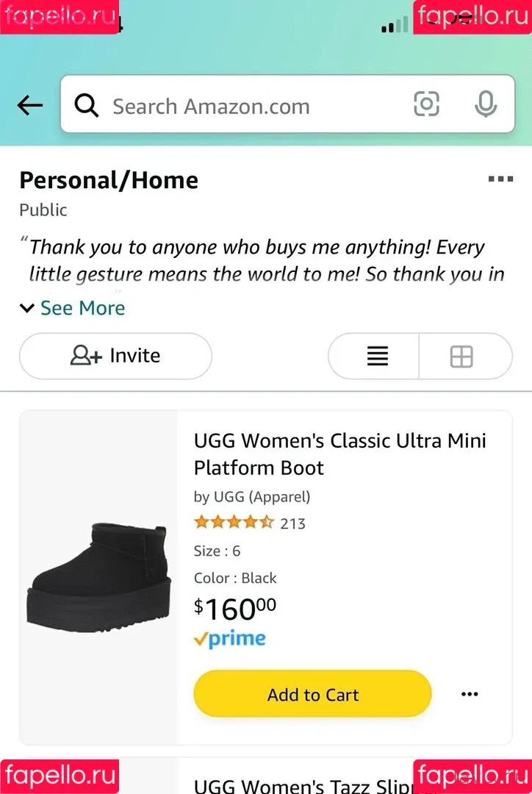Switch to grid view layout
Viewport: 532px width, 794px height.
tap(461, 357)
